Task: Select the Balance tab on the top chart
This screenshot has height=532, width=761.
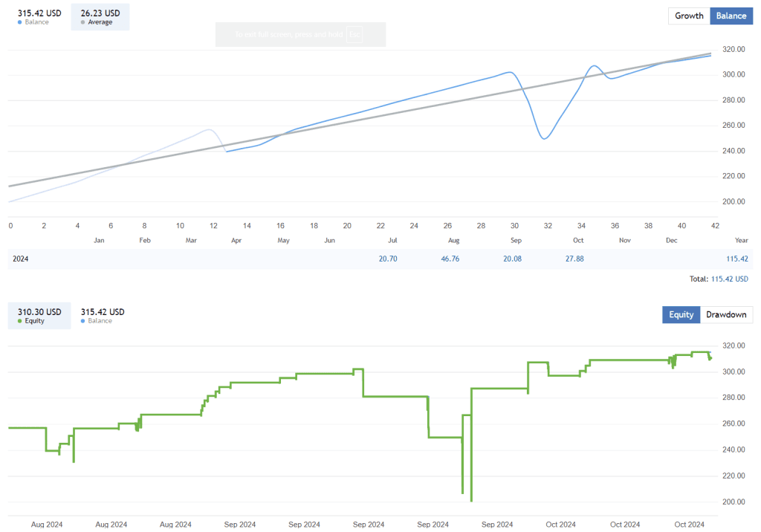Action: click(x=731, y=16)
